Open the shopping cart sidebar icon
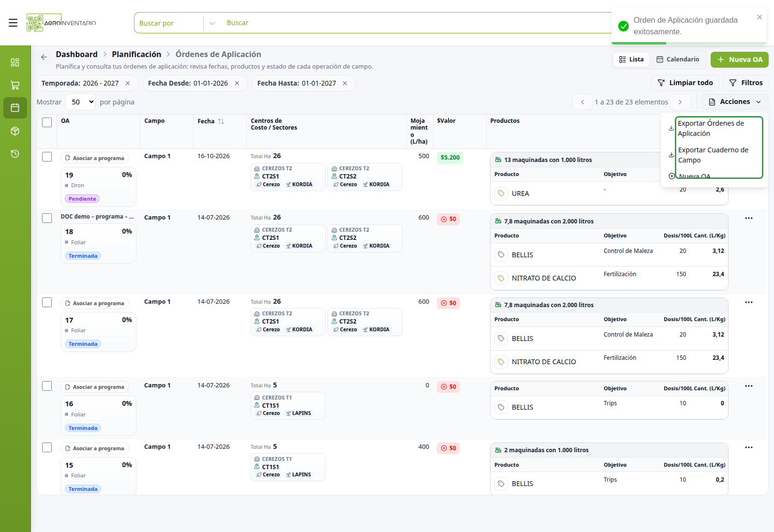Viewport: 774px width, 532px height. 15,85
